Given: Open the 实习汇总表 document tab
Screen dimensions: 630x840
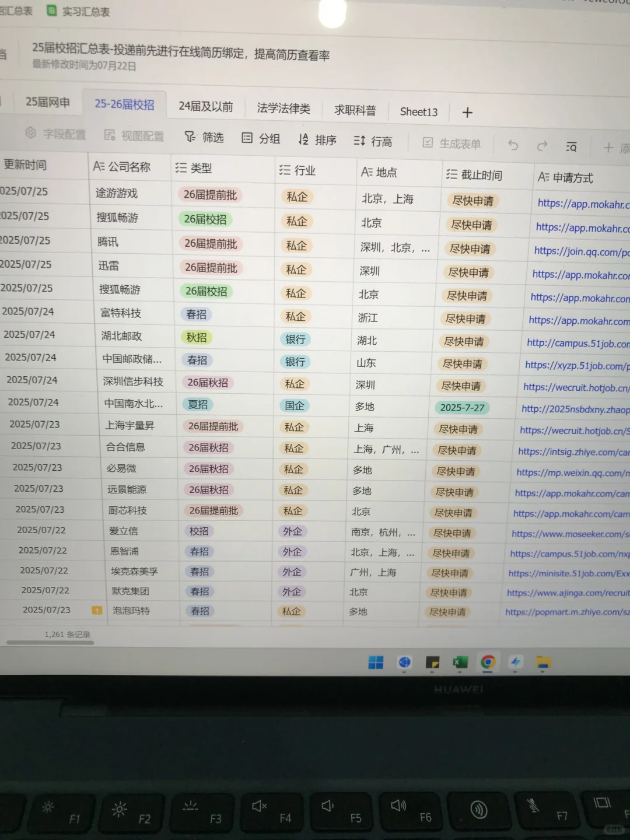Looking at the screenshot, I should (79, 12).
